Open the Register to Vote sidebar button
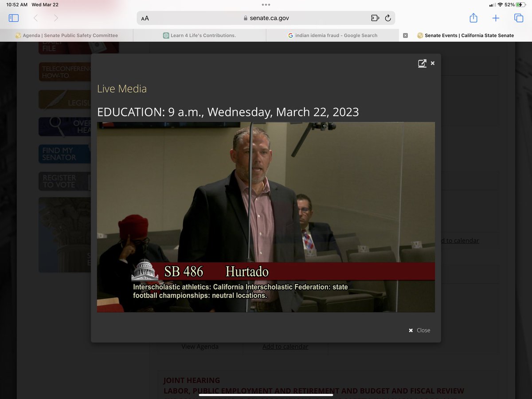Image resolution: width=532 pixels, height=399 pixels. coord(65,181)
